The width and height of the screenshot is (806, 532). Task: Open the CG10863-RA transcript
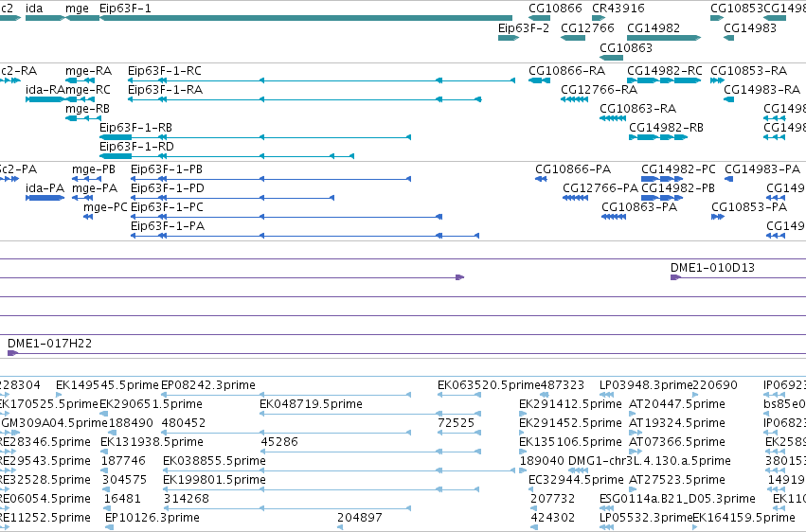coord(612,118)
